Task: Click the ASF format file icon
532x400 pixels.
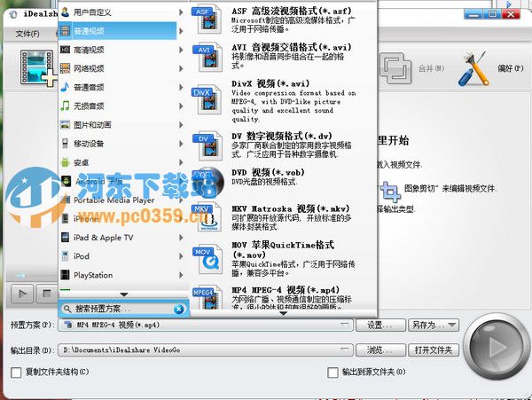Action: (208, 20)
